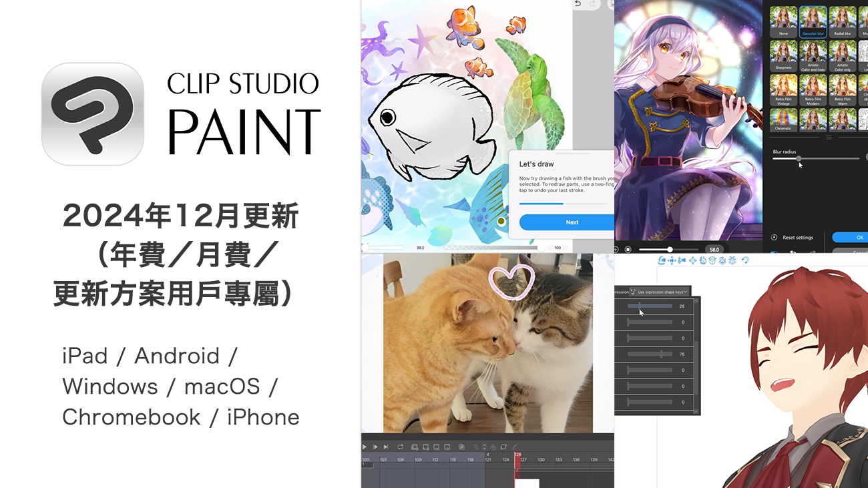Click expression list scrollbar up arrow

tap(696, 301)
